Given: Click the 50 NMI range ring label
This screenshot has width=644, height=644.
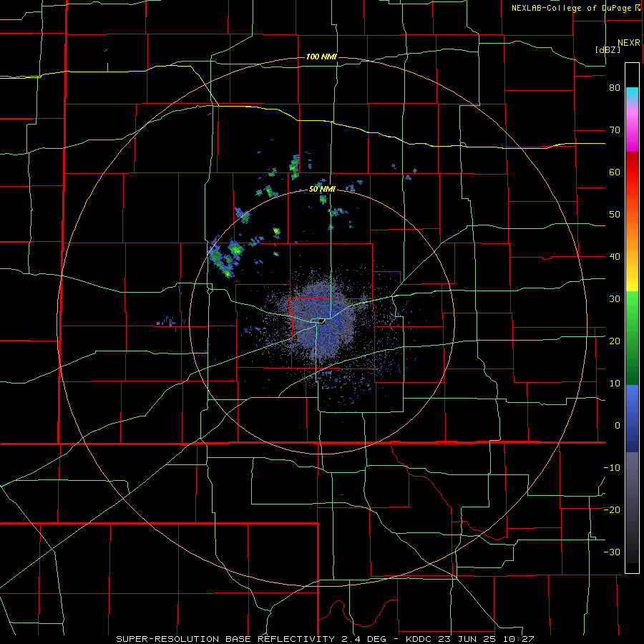Looking at the screenshot, I should (323, 190).
